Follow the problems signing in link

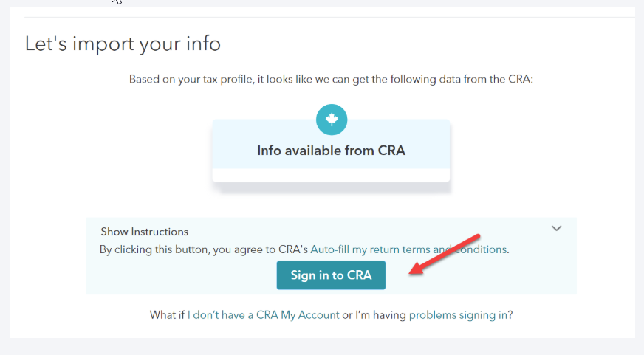coord(458,315)
